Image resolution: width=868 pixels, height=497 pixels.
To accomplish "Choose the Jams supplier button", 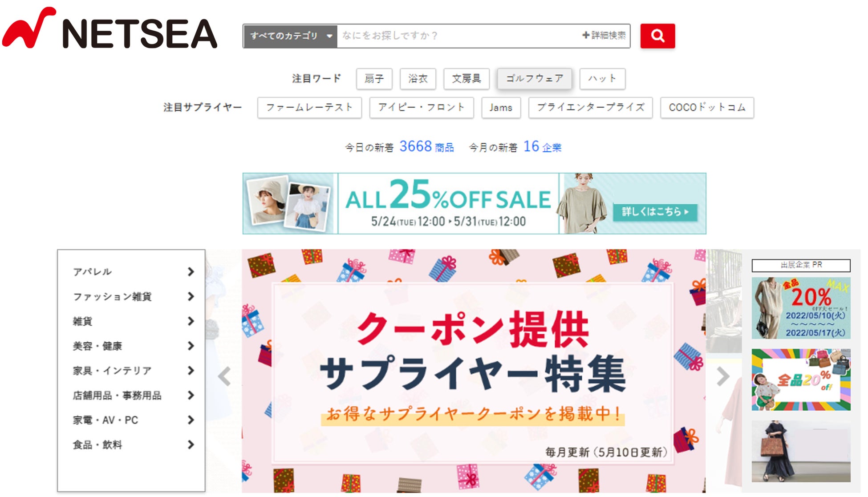I will (x=501, y=108).
